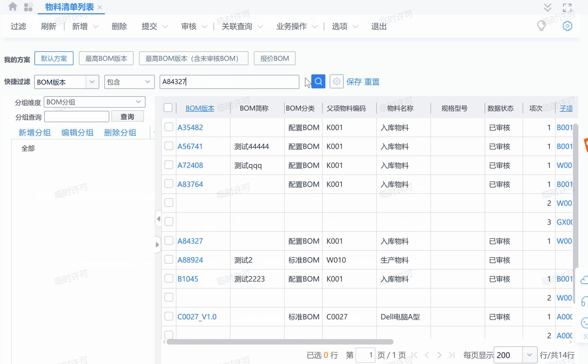Switch to the 最高BOM版本 scheme tab
The height and width of the screenshot is (364, 588).
point(106,58)
